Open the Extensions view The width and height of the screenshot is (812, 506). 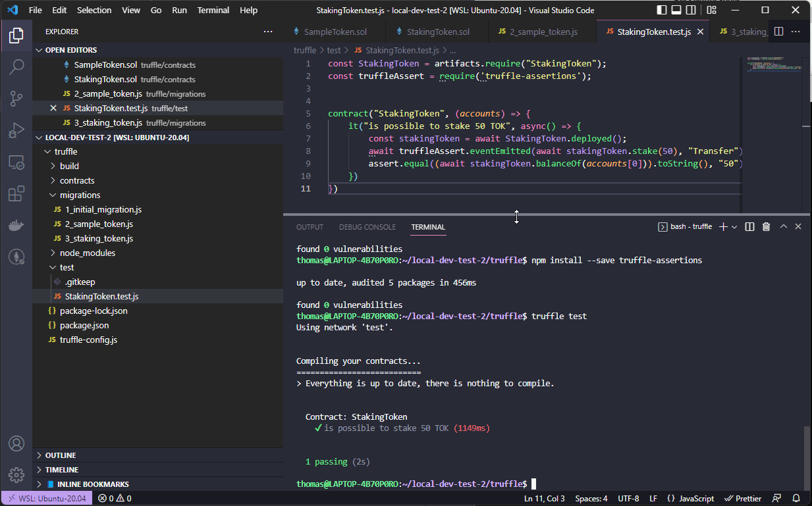pos(16,194)
